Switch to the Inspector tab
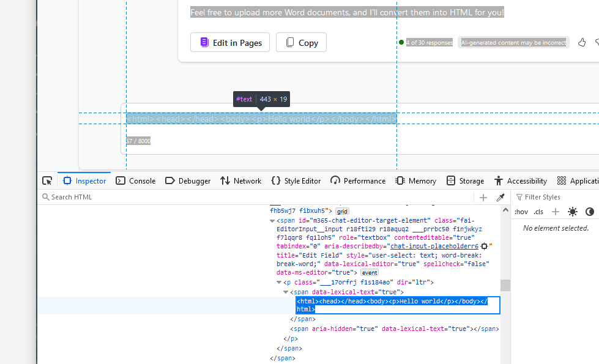Screen dimensions: 599x364 [x=84, y=180]
